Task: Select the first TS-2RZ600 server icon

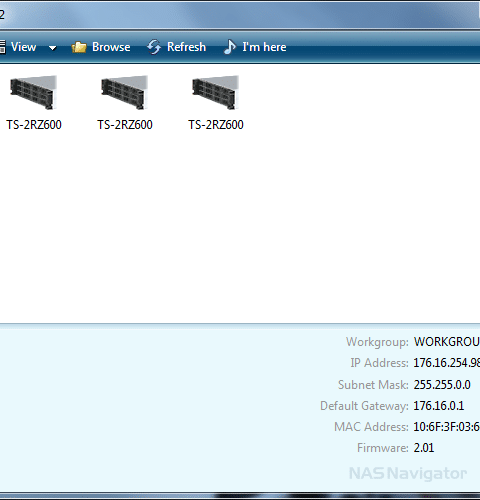Action: tap(33, 92)
